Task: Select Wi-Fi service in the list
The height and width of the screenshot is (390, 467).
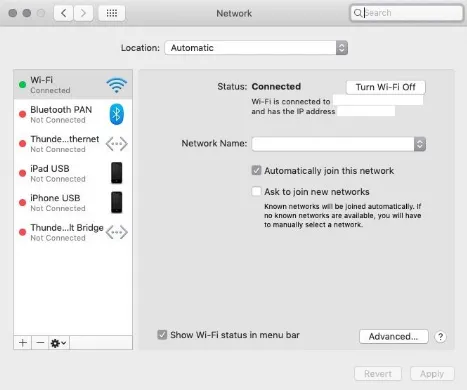Action: click(73, 85)
